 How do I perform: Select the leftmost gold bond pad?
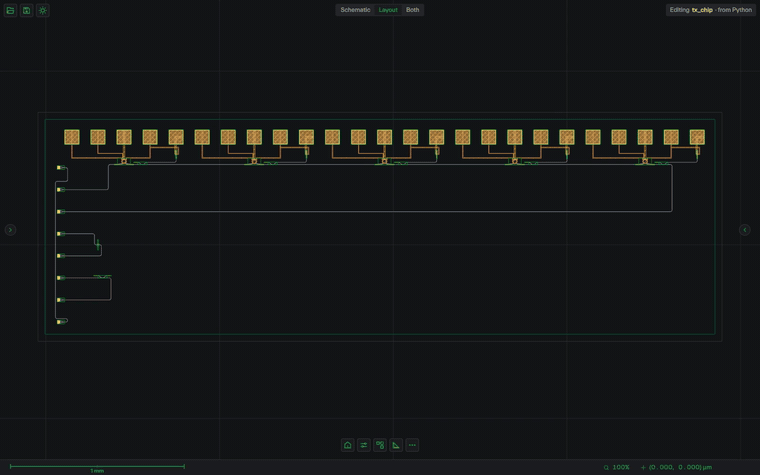click(72, 137)
